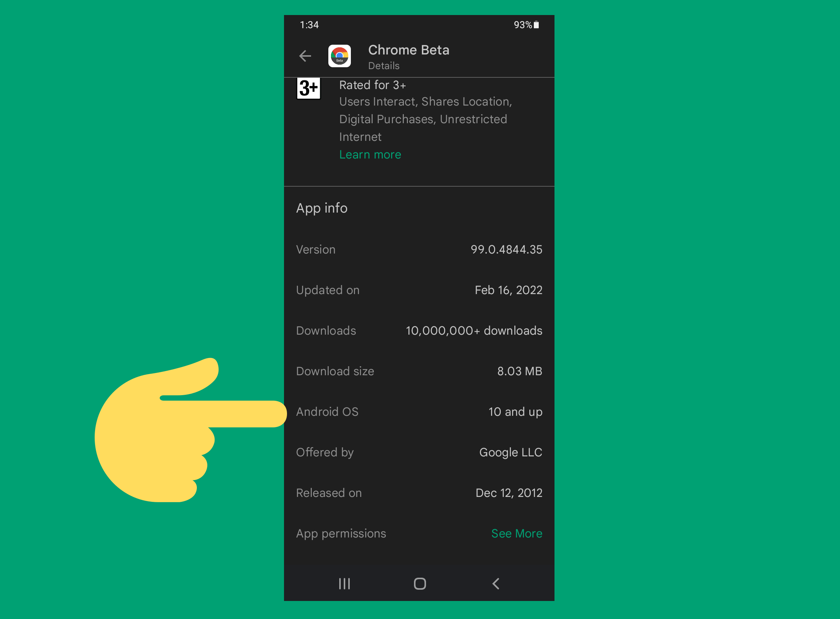
Task: Tap the Download size 8.03 MB row
Action: tap(419, 371)
